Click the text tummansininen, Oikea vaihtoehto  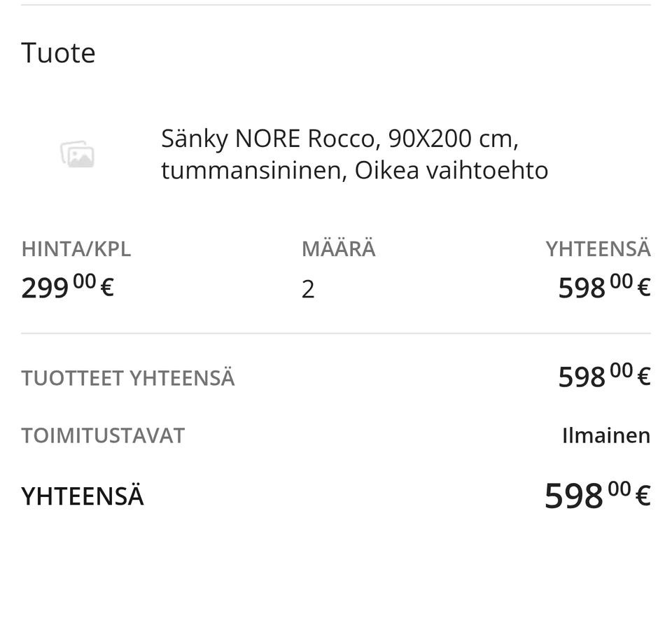[354, 170]
